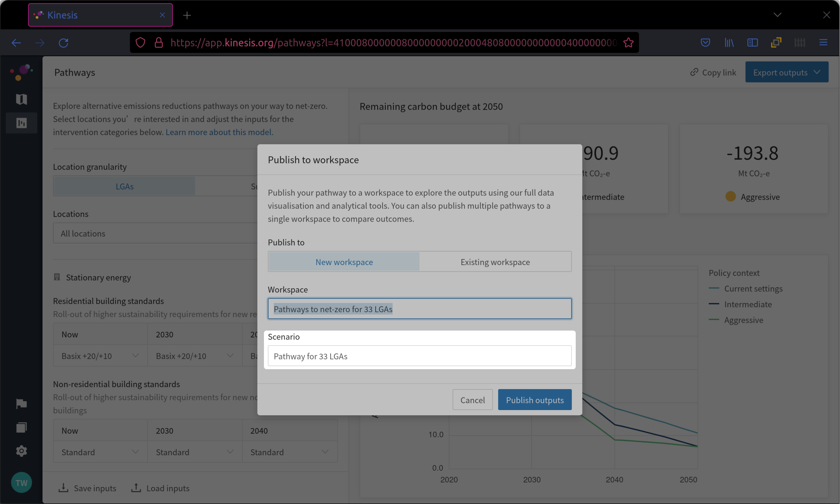Open non-residential Now Standard dropdown
840x504 pixels.
(x=100, y=452)
